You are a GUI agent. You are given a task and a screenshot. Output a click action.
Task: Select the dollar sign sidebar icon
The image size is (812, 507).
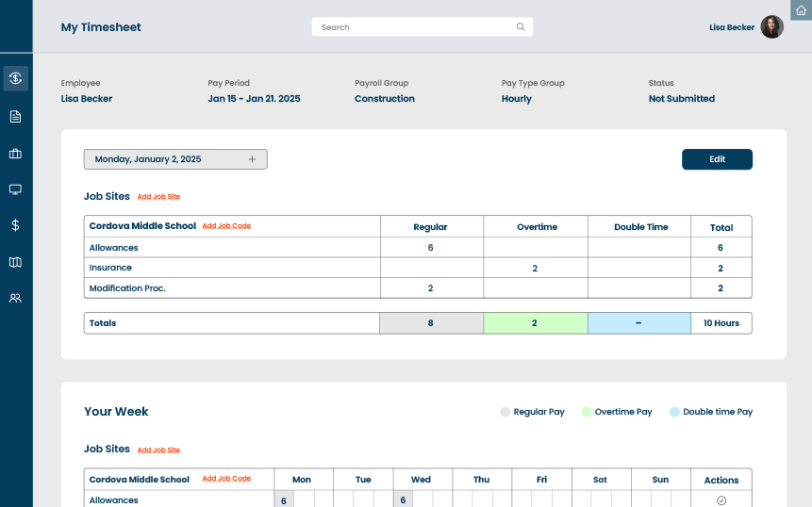pyautogui.click(x=15, y=225)
